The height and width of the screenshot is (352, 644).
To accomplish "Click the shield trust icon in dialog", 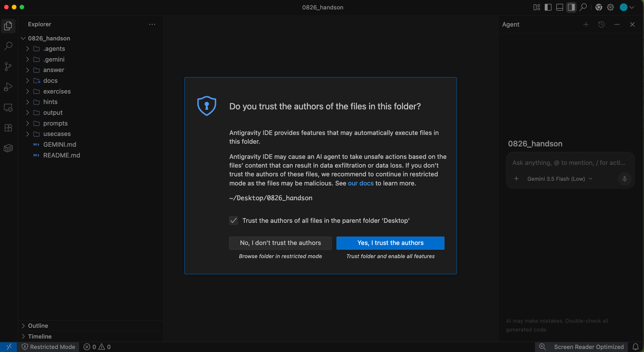I will pos(207,106).
